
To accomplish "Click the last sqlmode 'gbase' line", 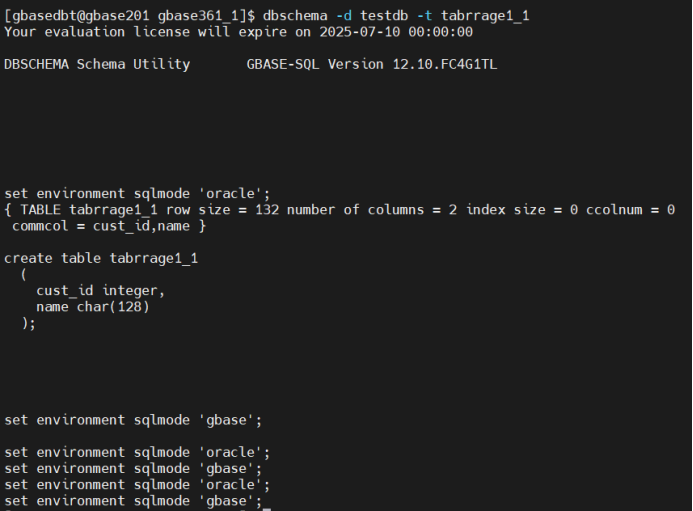I will point(133,501).
